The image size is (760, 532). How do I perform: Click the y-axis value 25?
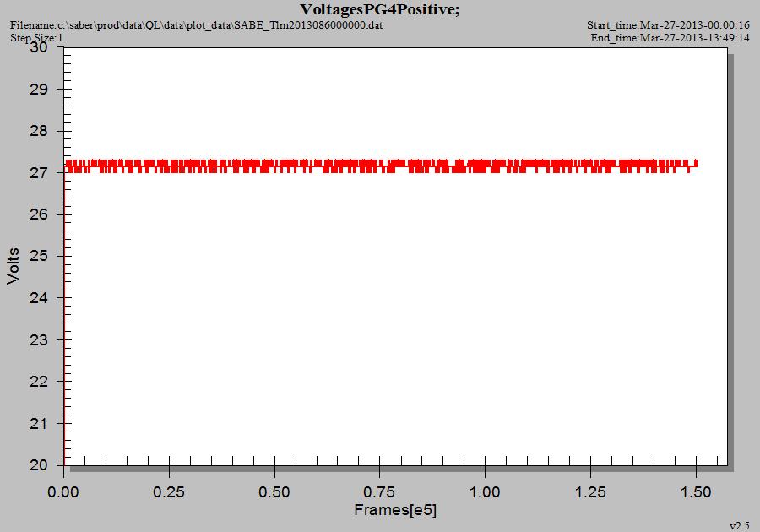[39, 256]
